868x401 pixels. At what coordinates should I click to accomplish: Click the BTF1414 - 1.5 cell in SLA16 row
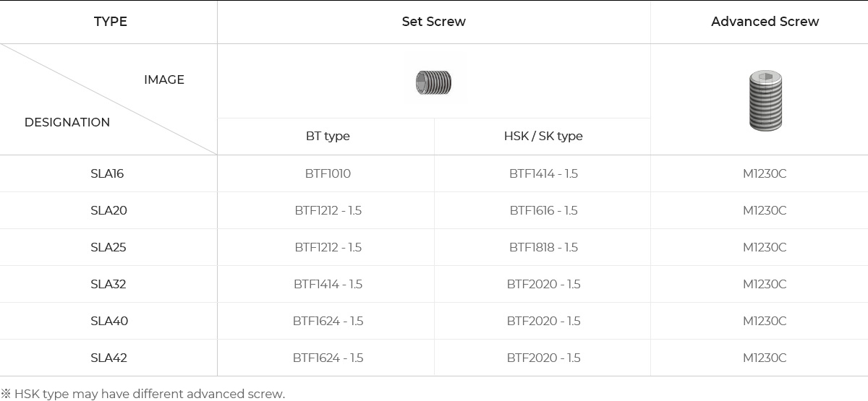(x=543, y=173)
